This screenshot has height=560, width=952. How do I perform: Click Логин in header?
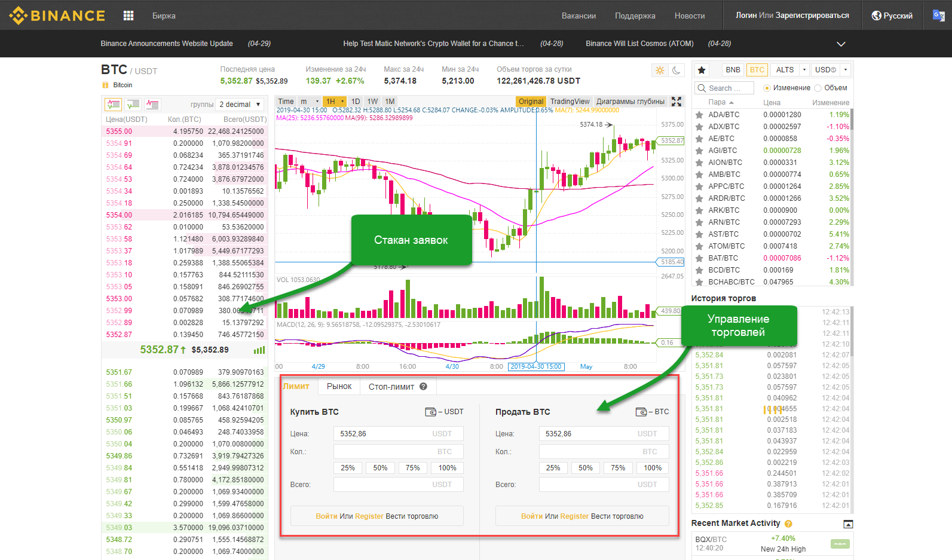tap(746, 16)
